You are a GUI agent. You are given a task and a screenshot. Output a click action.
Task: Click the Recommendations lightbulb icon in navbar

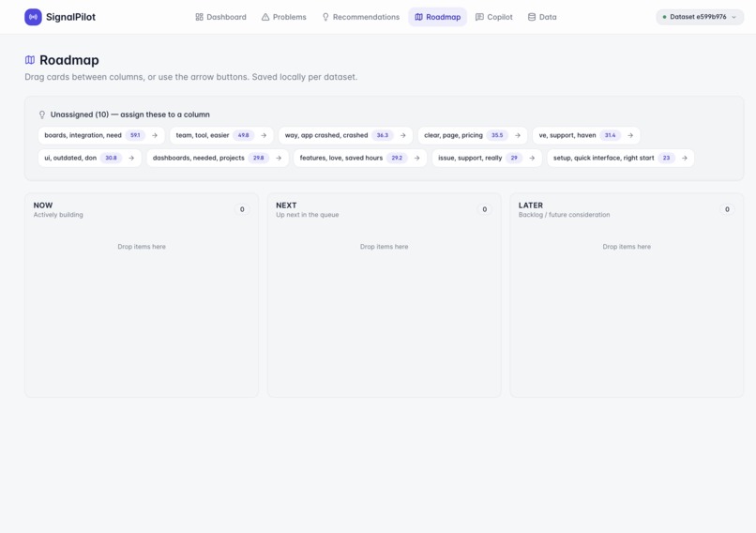(x=325, y=17)
